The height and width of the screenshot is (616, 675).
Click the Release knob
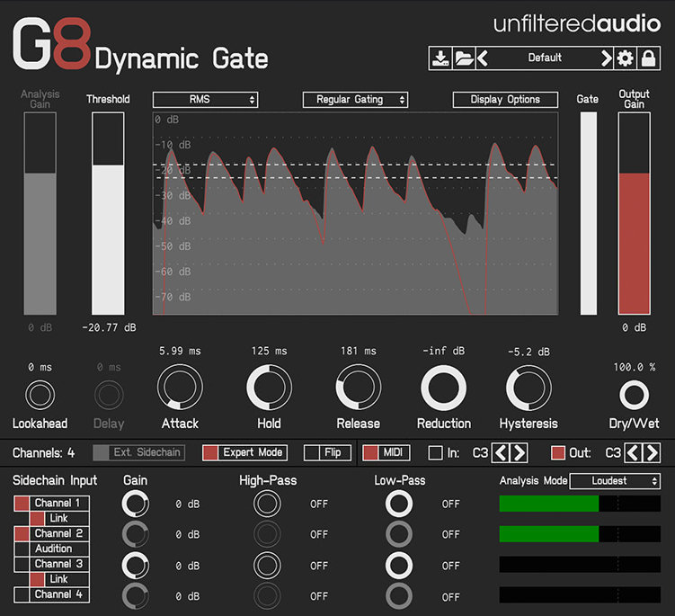358,387
